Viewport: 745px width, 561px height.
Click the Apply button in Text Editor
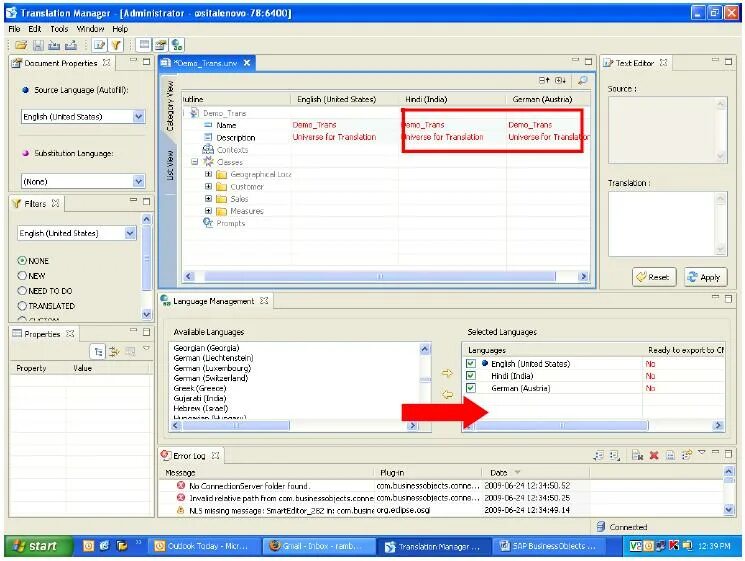(706, 277)
